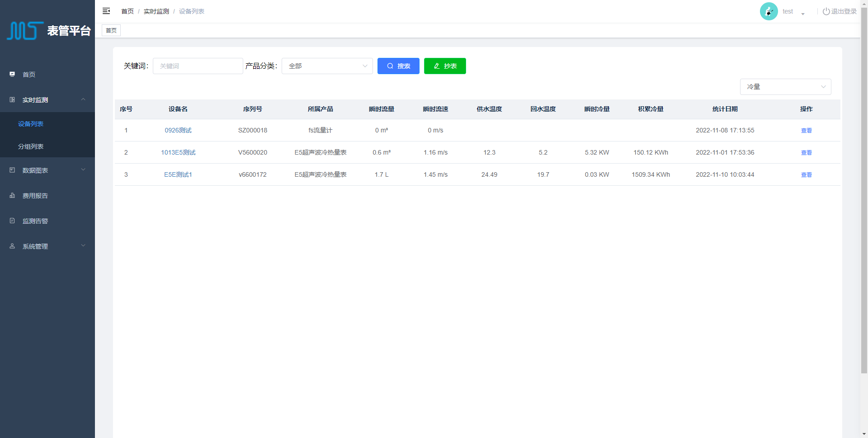The image size is (868, 438).
Task: Click the monitoring alarm sidebar icon
Action: click(x=12, y=221)
